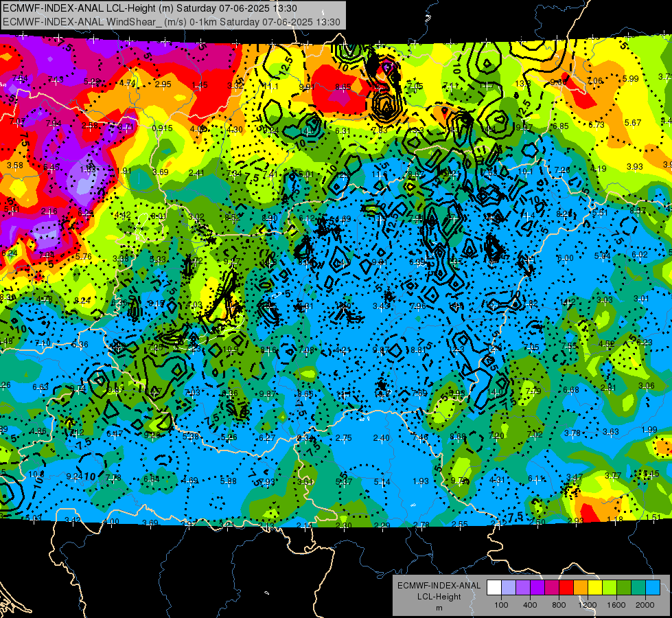Click the yellow legend color swatch
Image resolution: width=672 pixels, height=618 pixels.
(595, 587)
